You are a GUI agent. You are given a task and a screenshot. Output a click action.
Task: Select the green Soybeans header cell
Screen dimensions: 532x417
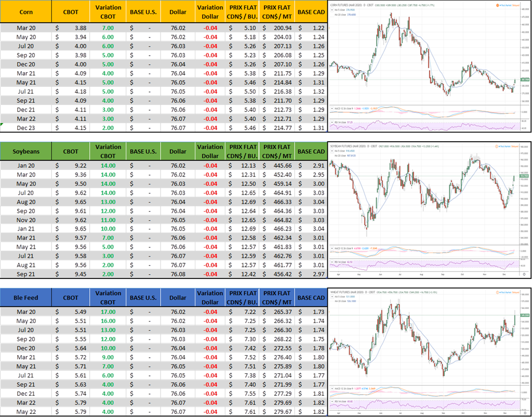pyautogui.click(x=26, y=151)
